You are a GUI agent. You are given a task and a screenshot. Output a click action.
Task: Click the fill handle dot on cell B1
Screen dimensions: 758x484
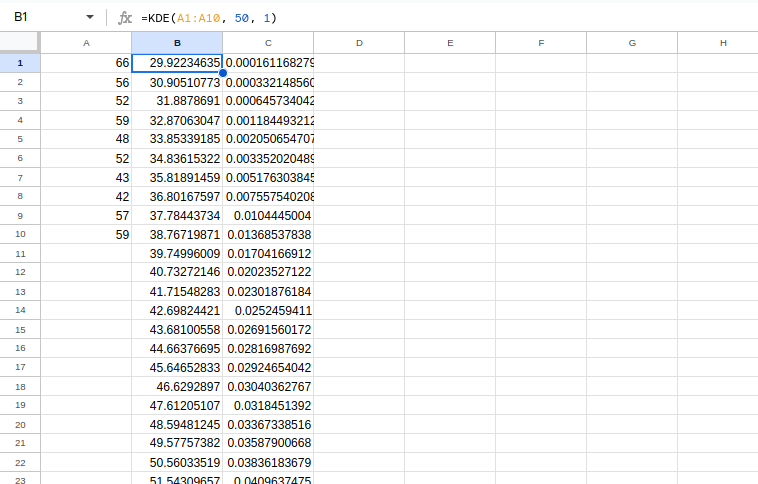coord(223,73)
